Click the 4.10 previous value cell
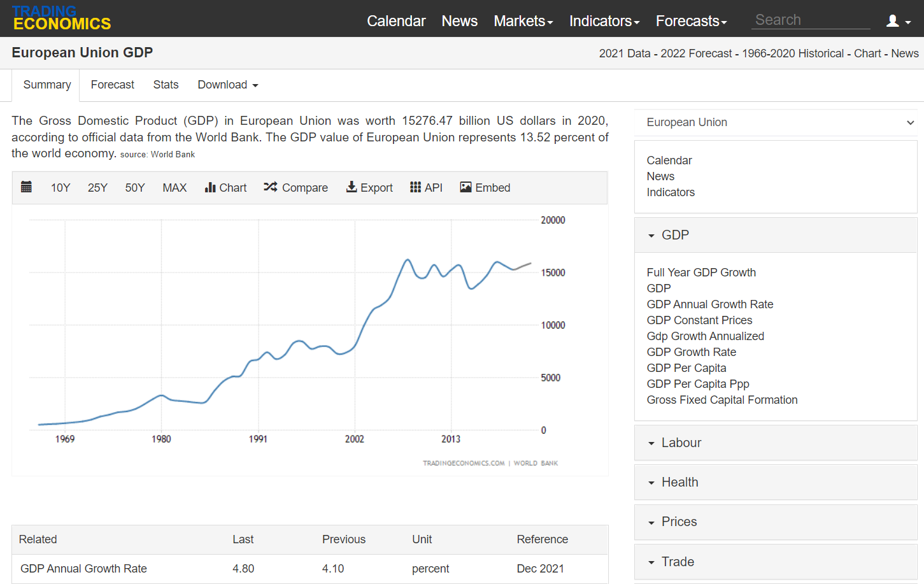Screen dimensions: 924x584 pyautogui.click(x=333, y=569)
